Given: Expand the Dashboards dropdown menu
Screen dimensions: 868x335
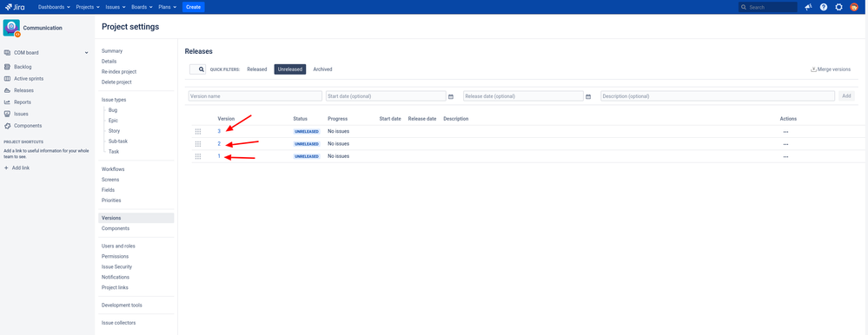Looking at the screenshot, I should tap(54, 7).
